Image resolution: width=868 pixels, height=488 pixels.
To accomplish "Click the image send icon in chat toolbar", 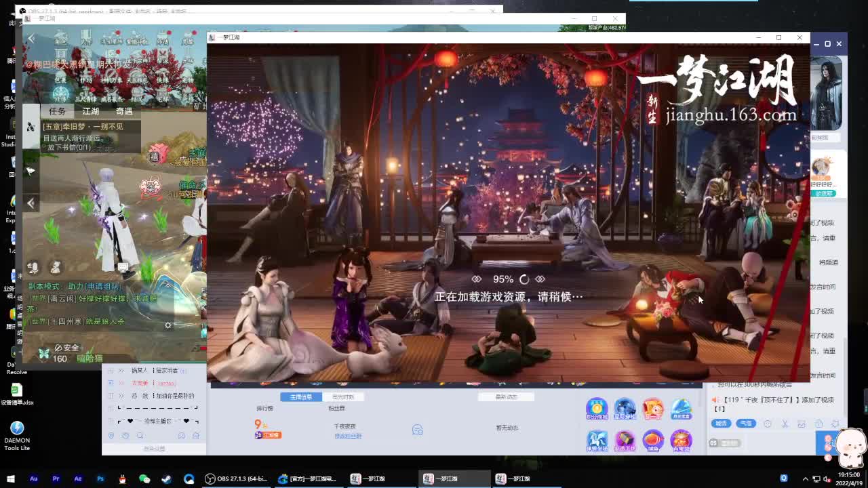I will pos(802,424).
